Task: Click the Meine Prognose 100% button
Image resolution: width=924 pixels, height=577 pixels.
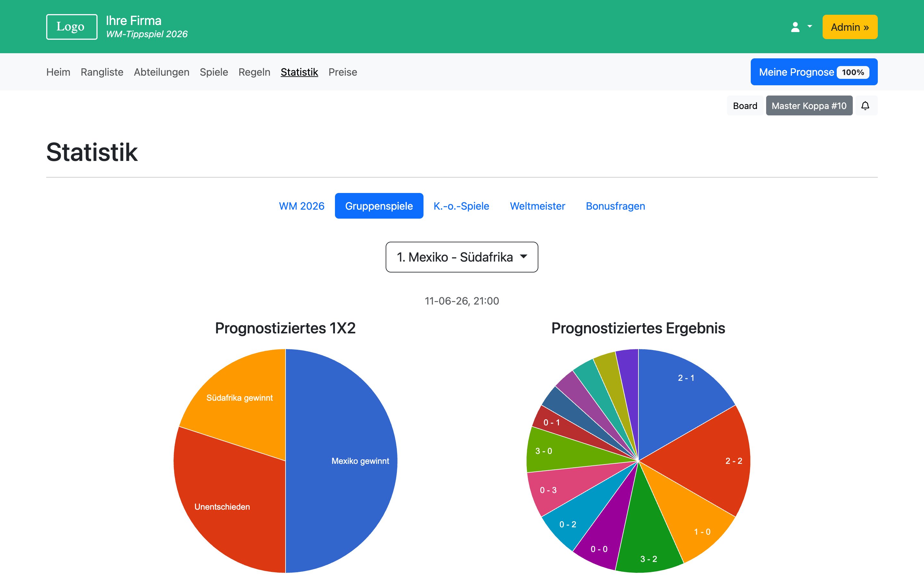Action: click(814, 72)
